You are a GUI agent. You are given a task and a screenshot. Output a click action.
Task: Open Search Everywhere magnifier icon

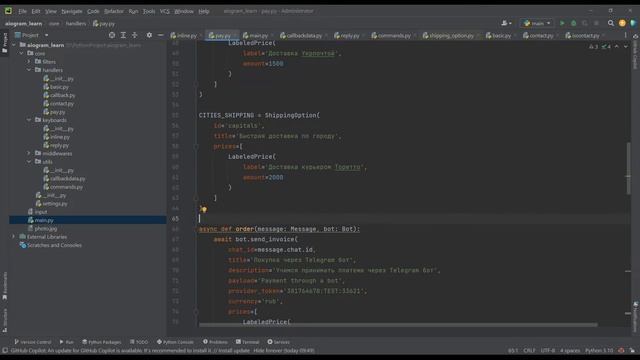click(611, 23)
